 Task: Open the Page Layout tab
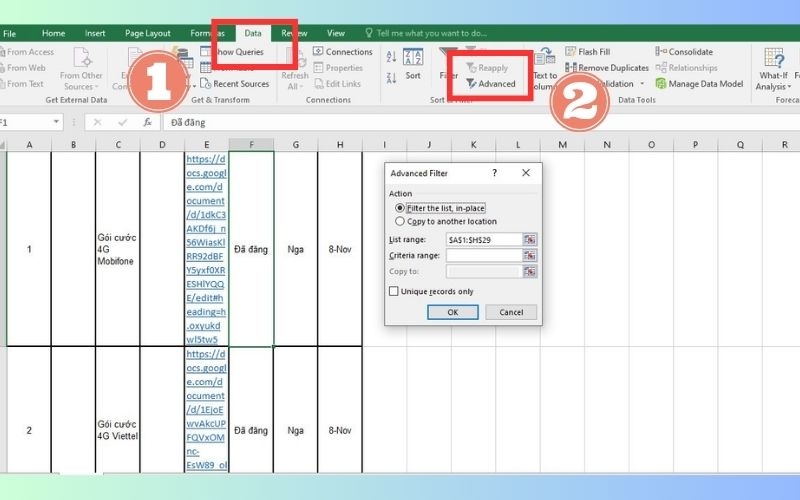(x=148, y=33)
